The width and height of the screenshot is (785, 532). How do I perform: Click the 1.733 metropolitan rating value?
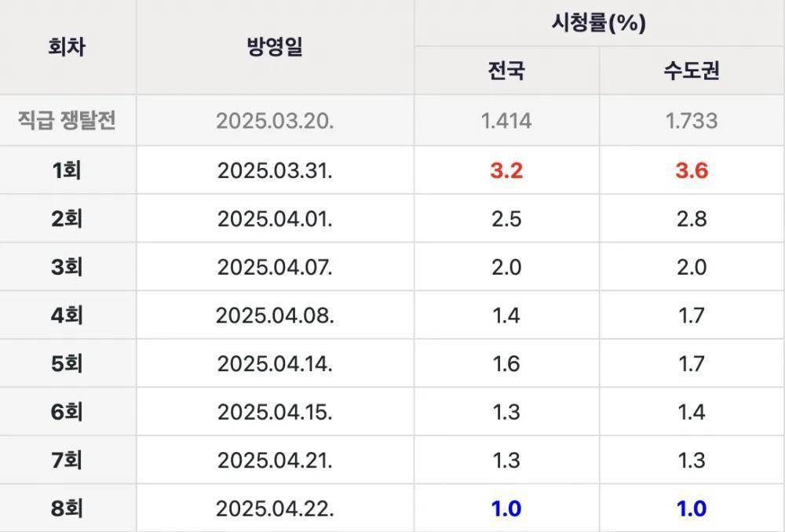coord(691,121)
